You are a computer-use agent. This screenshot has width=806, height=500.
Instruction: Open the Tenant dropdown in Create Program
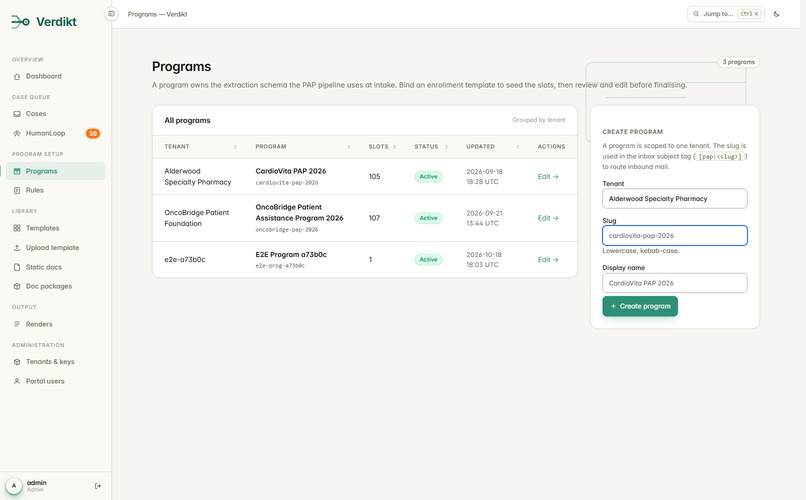675,199
